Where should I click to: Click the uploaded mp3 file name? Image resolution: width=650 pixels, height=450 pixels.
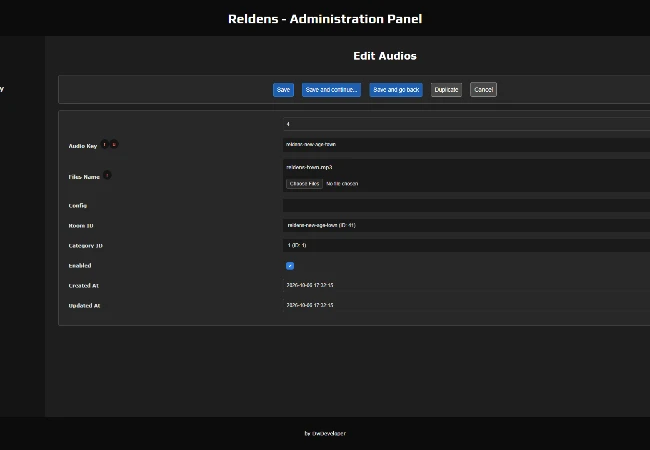[x=309, y=167]
